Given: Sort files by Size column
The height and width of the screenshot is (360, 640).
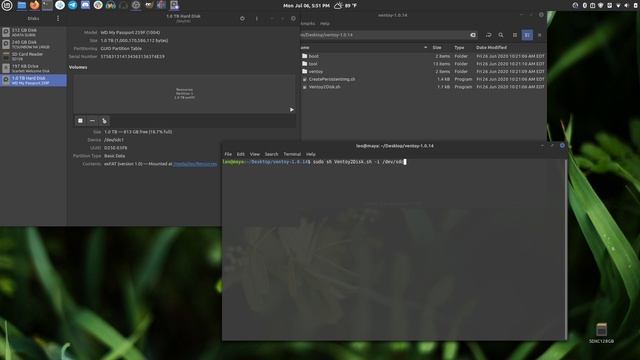Looking at the screenshot, I should 437,47.
